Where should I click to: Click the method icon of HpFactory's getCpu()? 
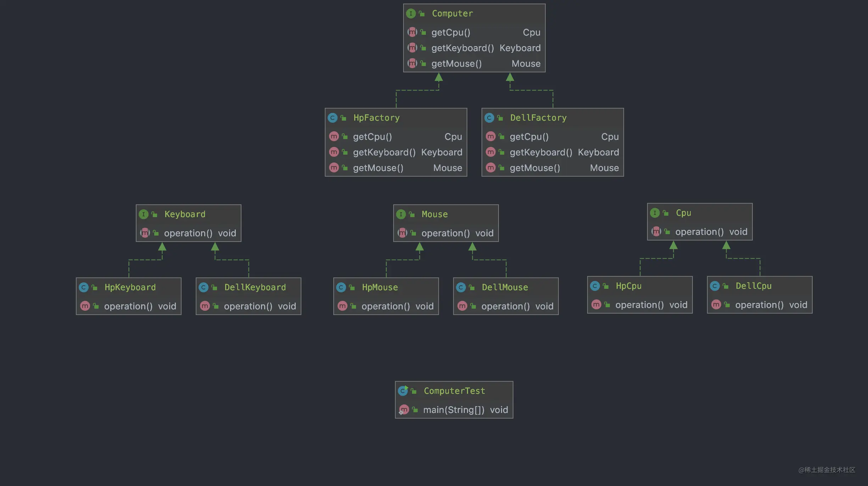334,137
